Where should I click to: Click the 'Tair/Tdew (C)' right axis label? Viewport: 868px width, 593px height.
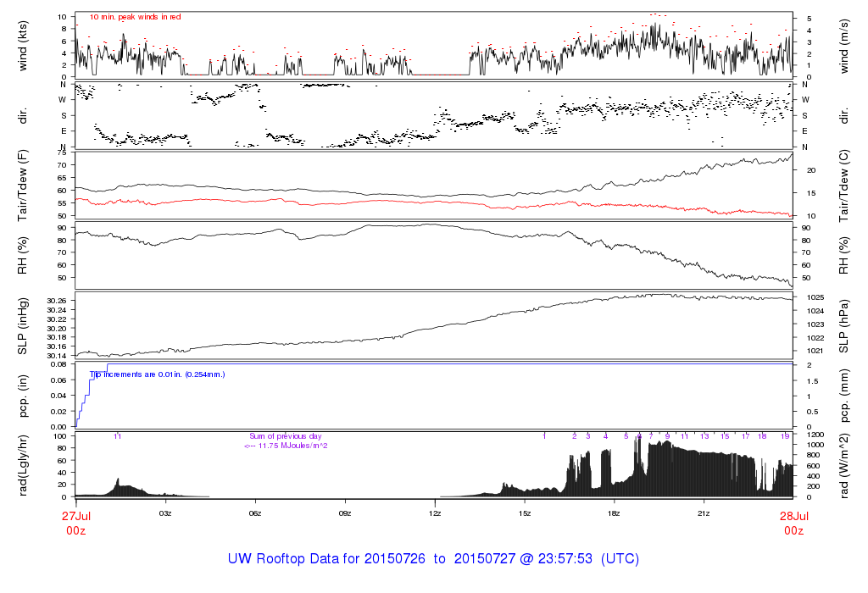(844, 185)
